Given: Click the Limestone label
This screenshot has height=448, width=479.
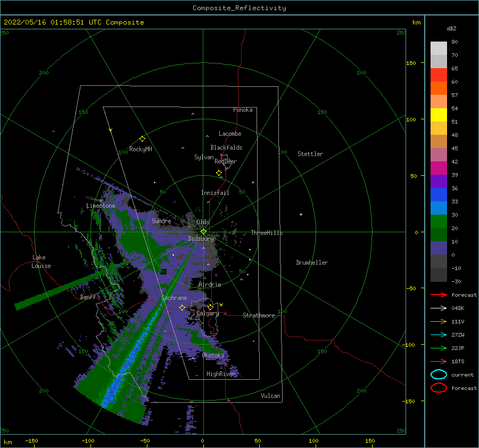Looking at the screenshot, I should [x=101, y=206].
